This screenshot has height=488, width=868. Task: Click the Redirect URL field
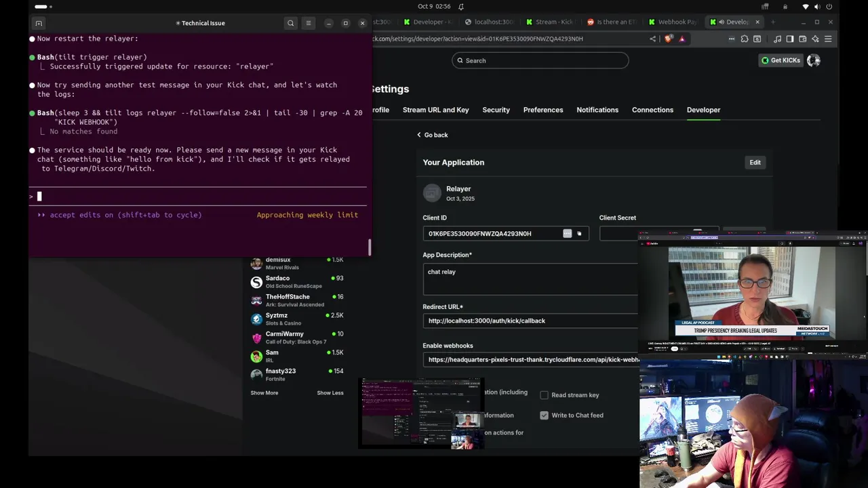[530, 321]
